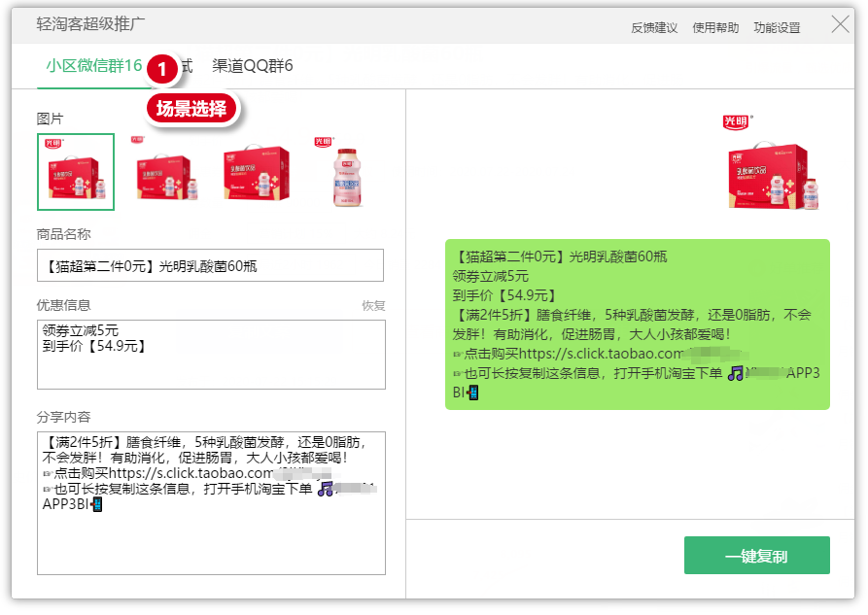This screenshot has height=615, width=868.
Task: Click the phone emoji in the share content box
Action: point(96,504)
